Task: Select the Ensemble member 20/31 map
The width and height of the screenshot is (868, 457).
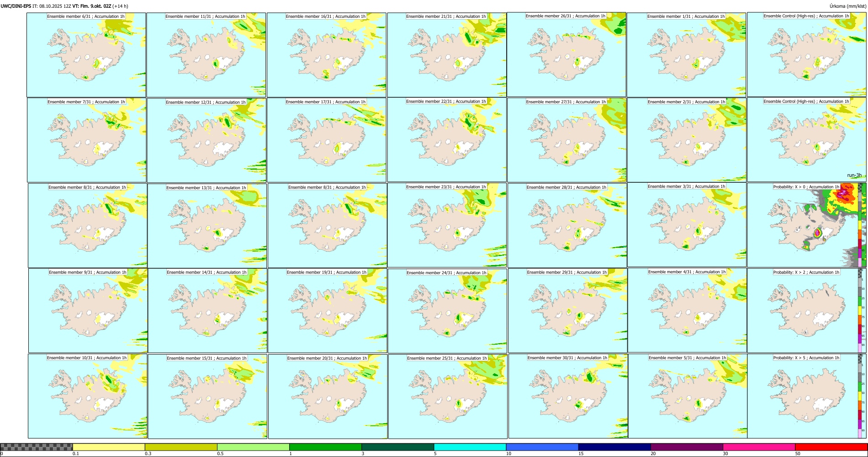Action: pos(328,396)
